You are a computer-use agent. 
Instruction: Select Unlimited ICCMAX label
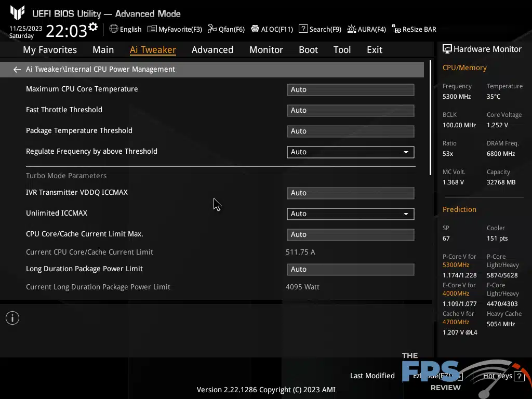(57, 213)
